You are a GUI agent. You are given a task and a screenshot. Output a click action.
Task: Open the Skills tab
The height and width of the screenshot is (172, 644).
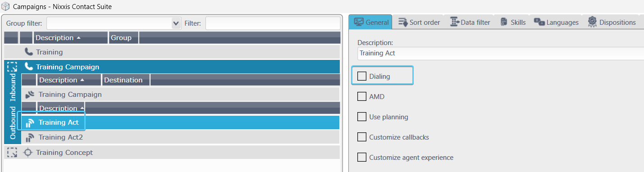point(512,22)
